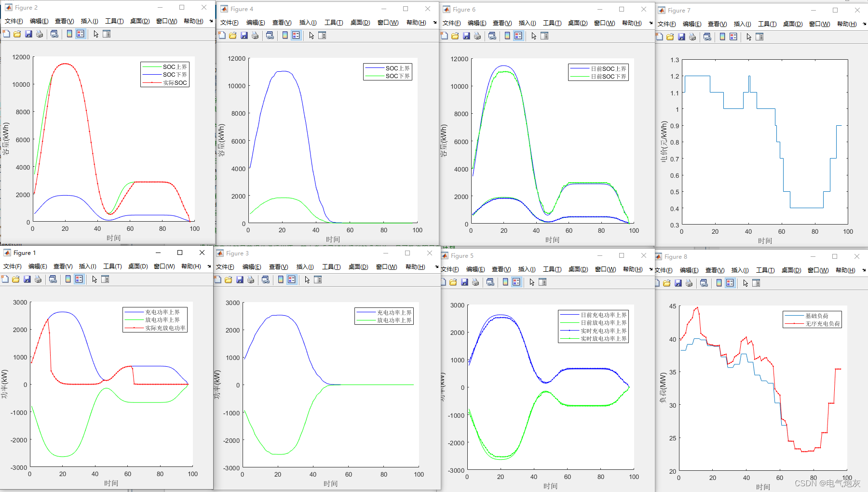Open Property Inspector in Figure 6
The width and height of the screenshot is (868, 492).
(x=544, y=36)
